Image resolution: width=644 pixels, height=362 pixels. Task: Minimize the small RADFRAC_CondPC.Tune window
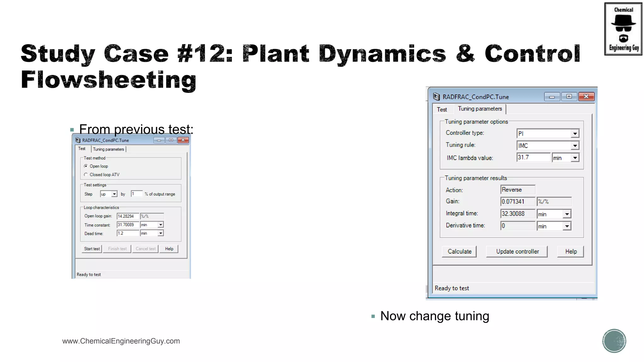pyautogui.click(x=159, y=140)
